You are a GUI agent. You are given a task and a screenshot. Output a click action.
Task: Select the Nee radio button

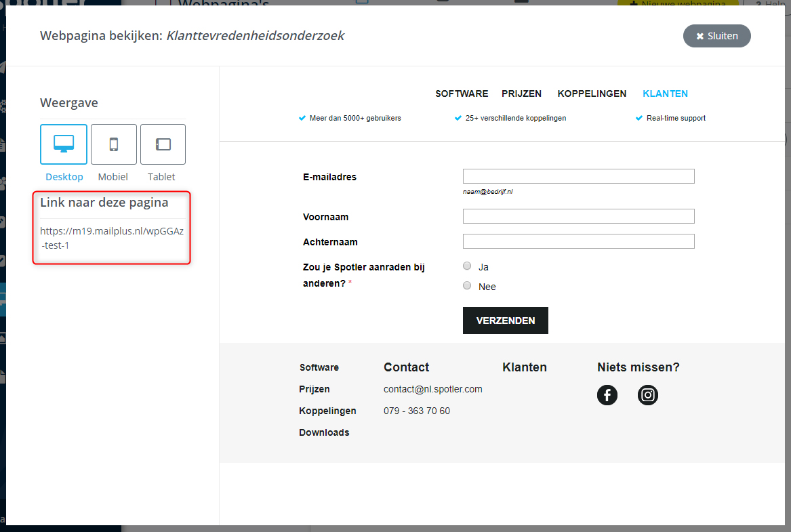pyautogui.click(x=467, y=286)
